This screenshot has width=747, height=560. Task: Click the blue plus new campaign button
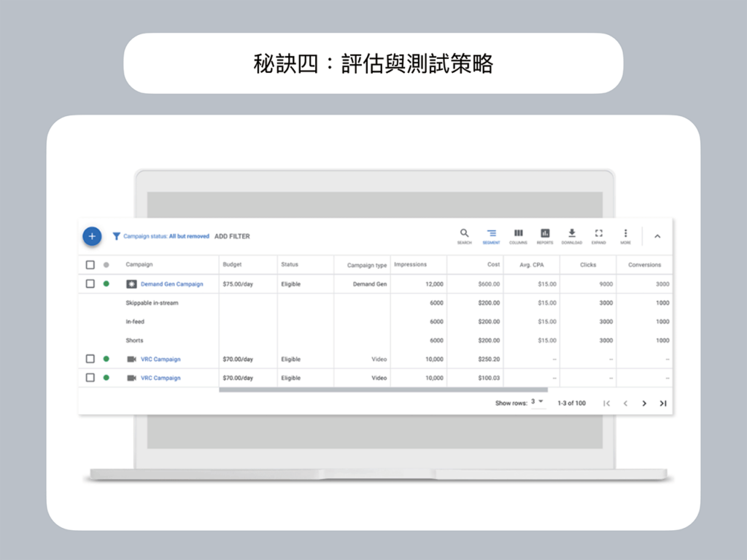(x=92, y=236)
